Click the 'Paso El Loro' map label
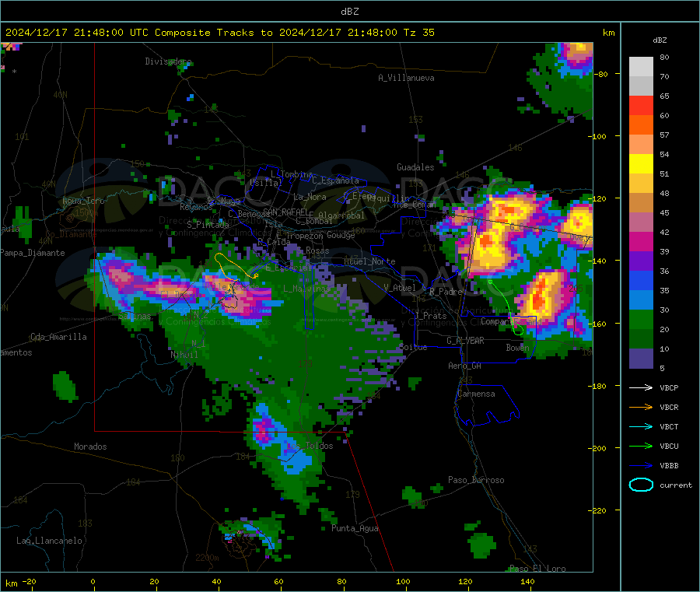Screen dimensions: 700x592 point(537,569)
